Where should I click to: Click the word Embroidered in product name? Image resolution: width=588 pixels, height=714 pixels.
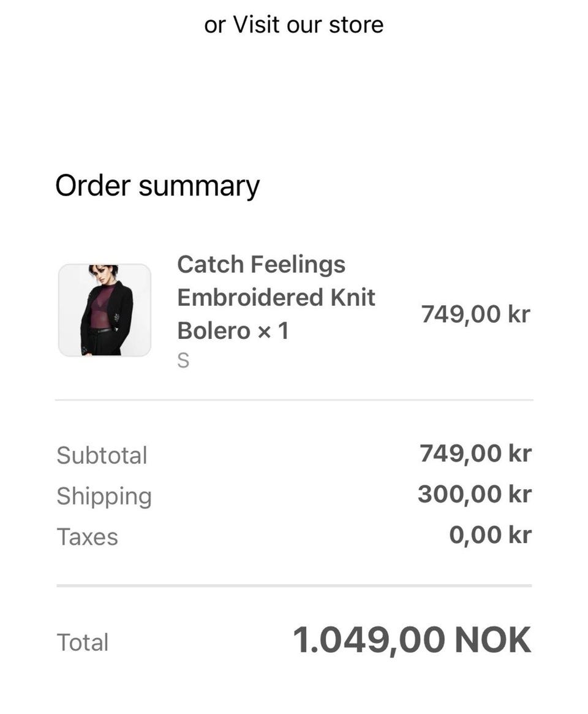point(250,298)
